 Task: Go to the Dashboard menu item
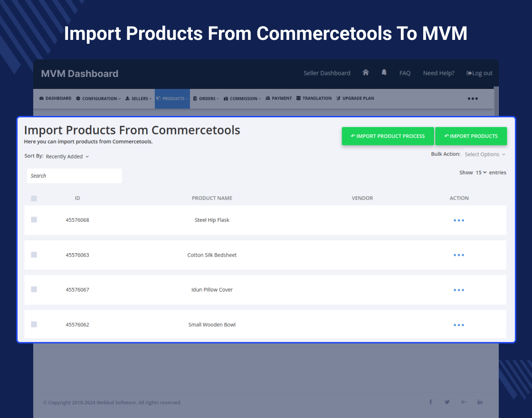(x=55, y=98)
